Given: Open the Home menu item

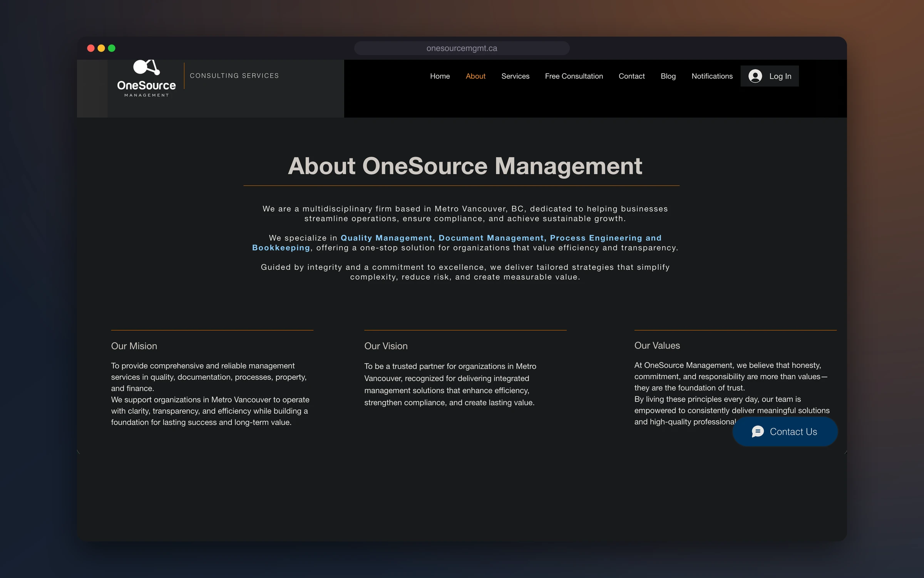Looking at the screenshot, I should click(440, 76).
